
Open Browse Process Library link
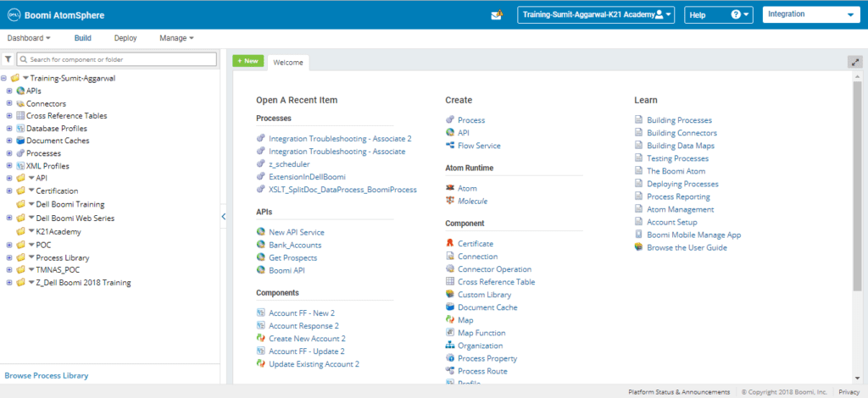point(47,376)
